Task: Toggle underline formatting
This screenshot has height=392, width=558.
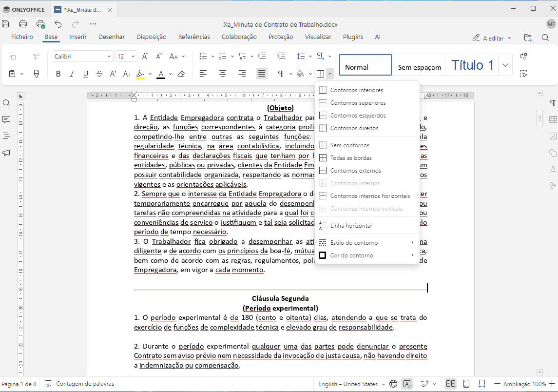Action: [86, 74]
